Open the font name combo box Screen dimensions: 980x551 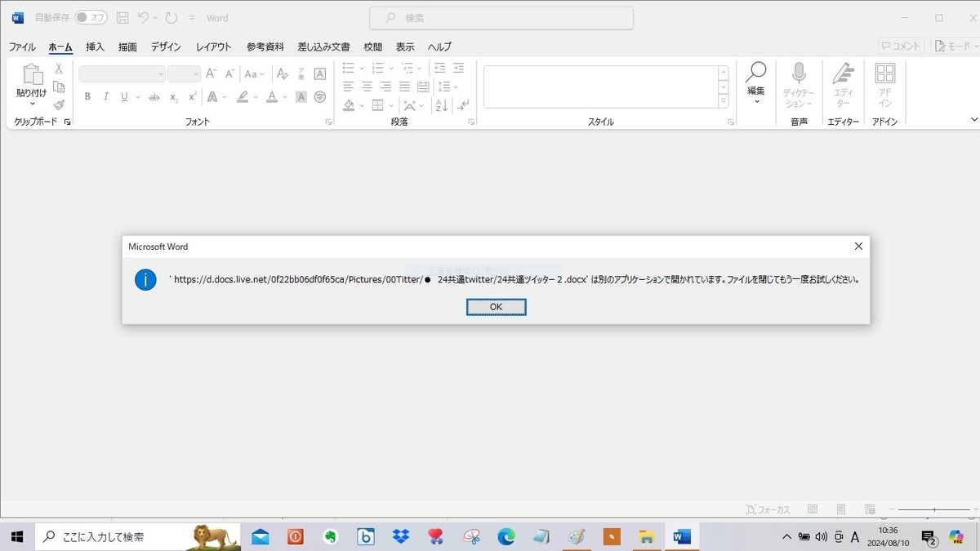122,73
